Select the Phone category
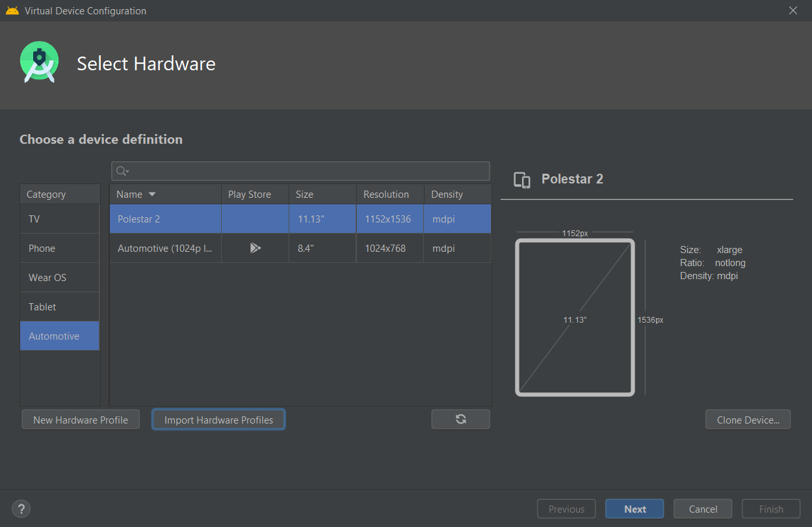 pos(60,249)
